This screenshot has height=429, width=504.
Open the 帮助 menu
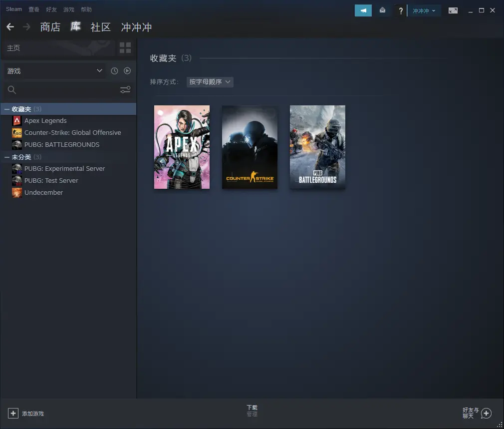(x=86, y=9)
